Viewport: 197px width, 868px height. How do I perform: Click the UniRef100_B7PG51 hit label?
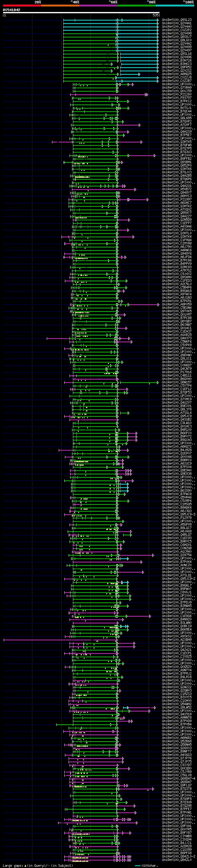tap(177, 301)
